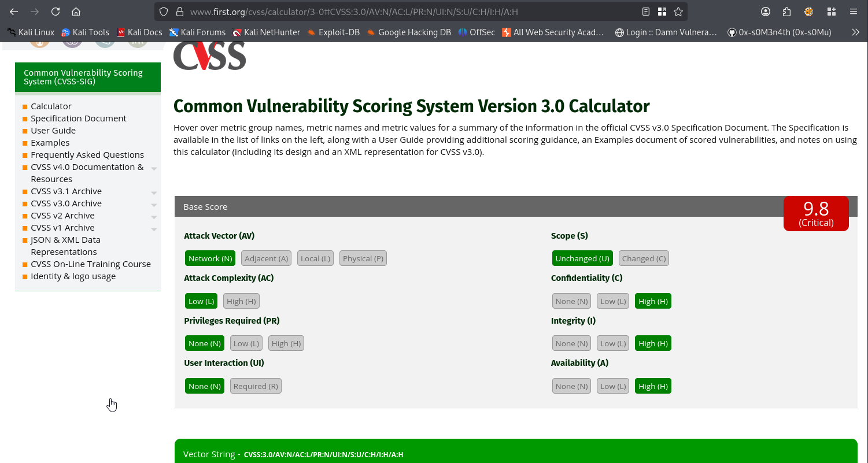Open the Firefox hamburger application menu
This screenshot has height=463, width=868.
point(854,12)
